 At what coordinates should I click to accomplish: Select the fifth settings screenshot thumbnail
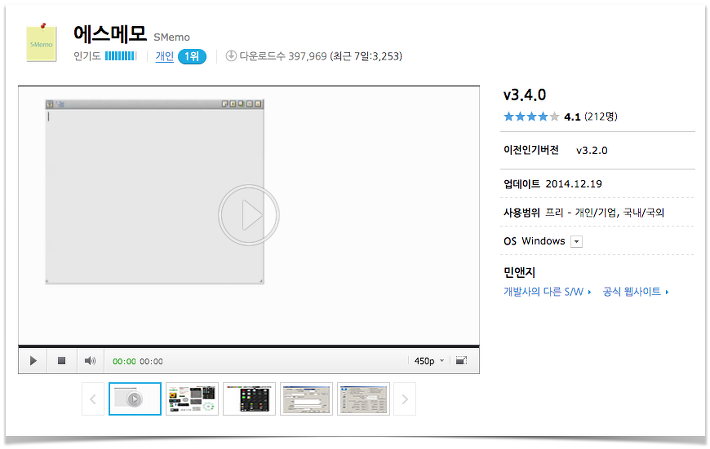[363, 399]
